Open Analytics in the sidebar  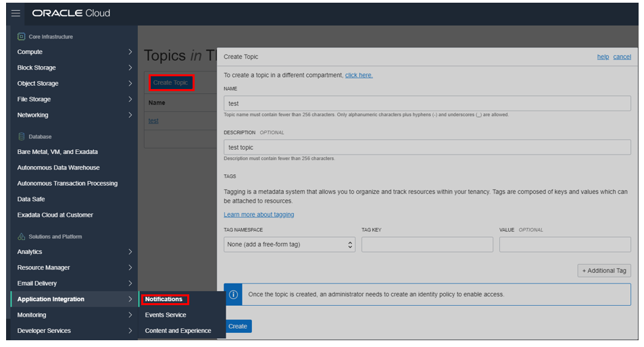click(30, 252)
